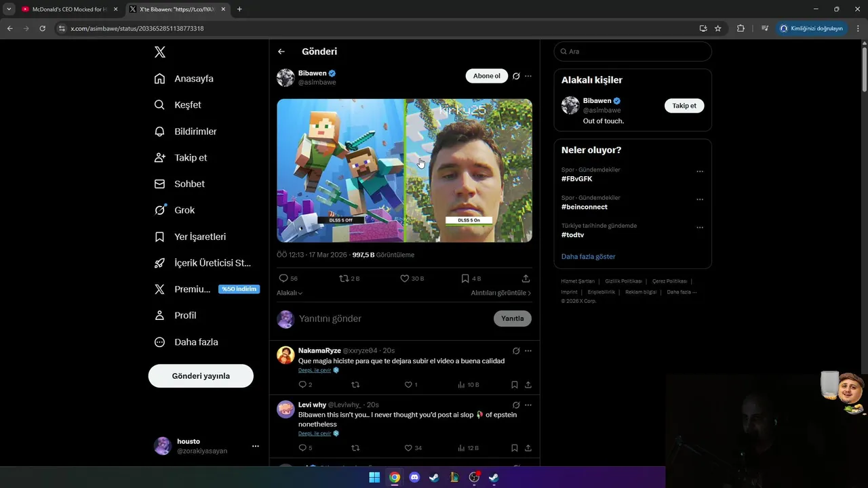Open NakamaRyze's profile name
This screenshot has height=488, width=868.
[x=319, y=350]
